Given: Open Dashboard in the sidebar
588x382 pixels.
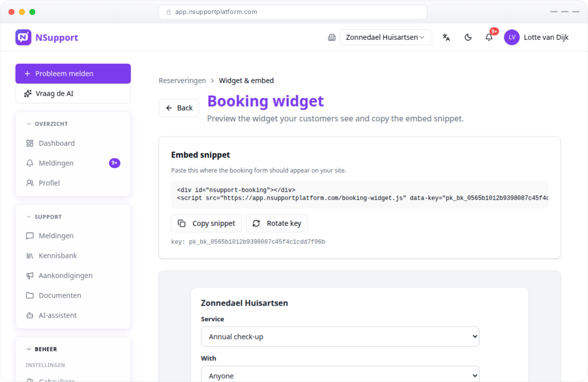Looking at the screenshot, I should tap(73, 143).
